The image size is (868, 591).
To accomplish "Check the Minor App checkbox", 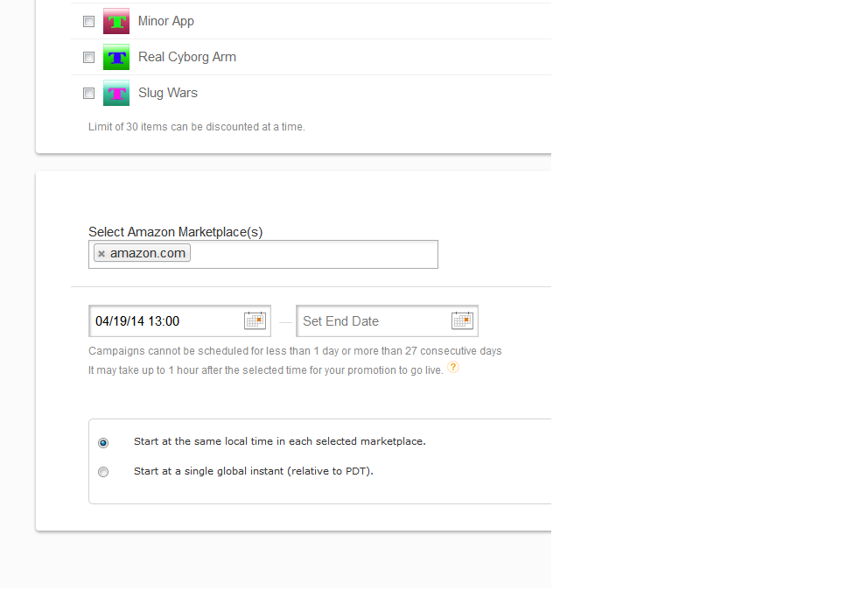I will tap(88, 22).
